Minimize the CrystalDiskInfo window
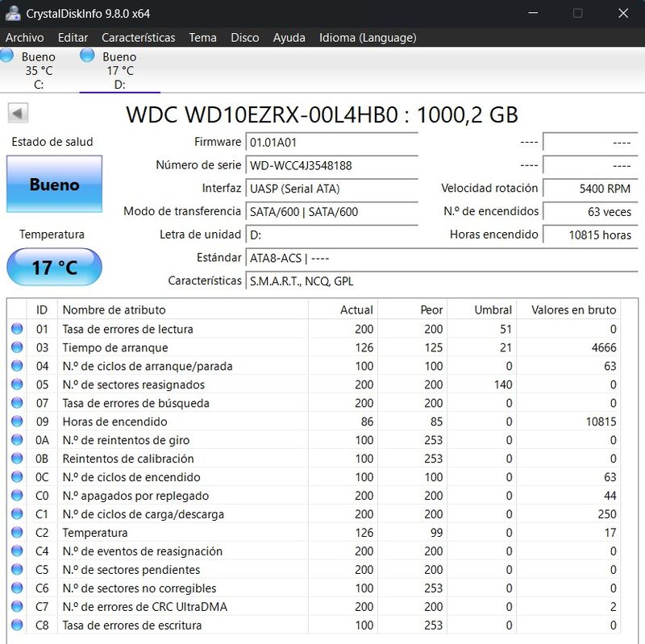Viewport: 645px width, 644px height. point(533,13)
